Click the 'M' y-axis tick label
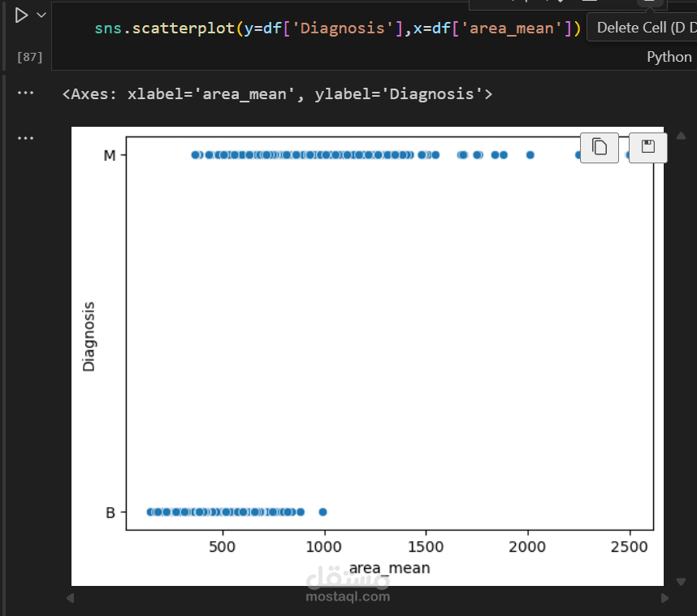This screenshot has width=697, height=616. pyautogui.click(x=110, y=156)
